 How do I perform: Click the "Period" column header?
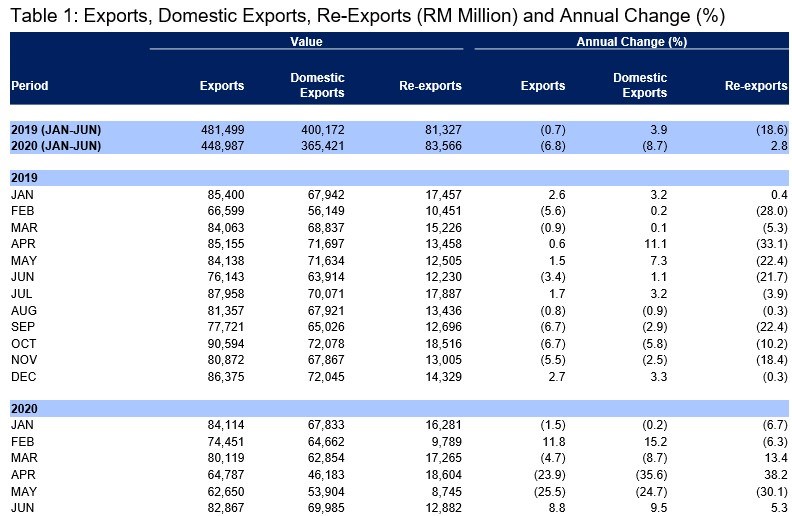tap(30, 86)
